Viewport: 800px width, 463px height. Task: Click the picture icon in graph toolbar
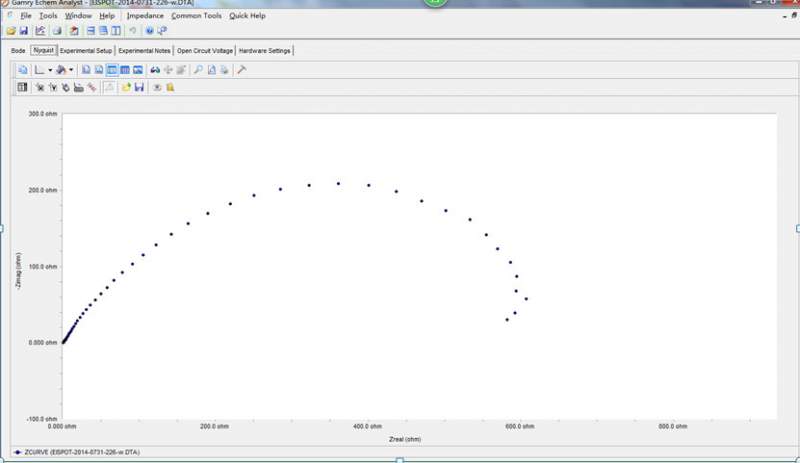click(138, 70)
